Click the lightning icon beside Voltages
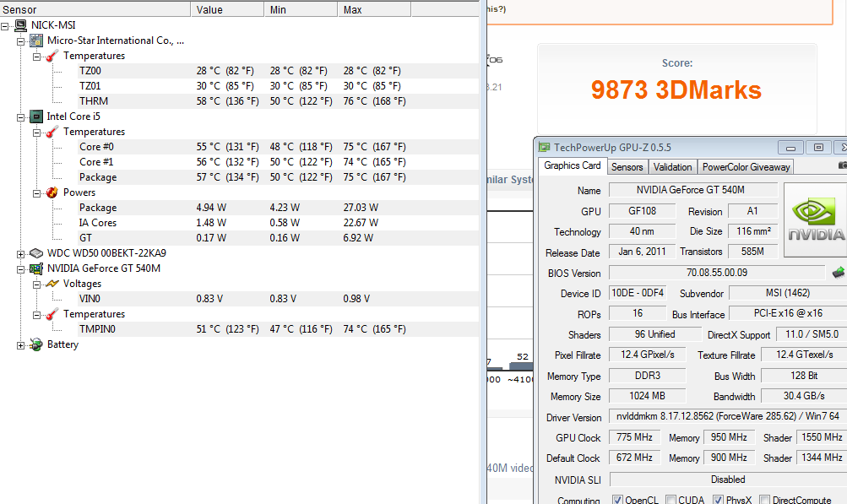847x504 pixels. 52,284
